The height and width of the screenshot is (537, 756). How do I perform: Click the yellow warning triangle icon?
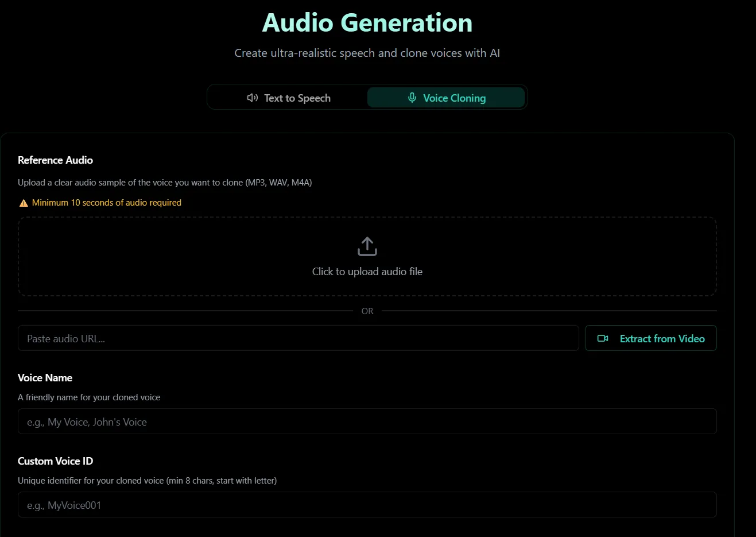point(24,203)
